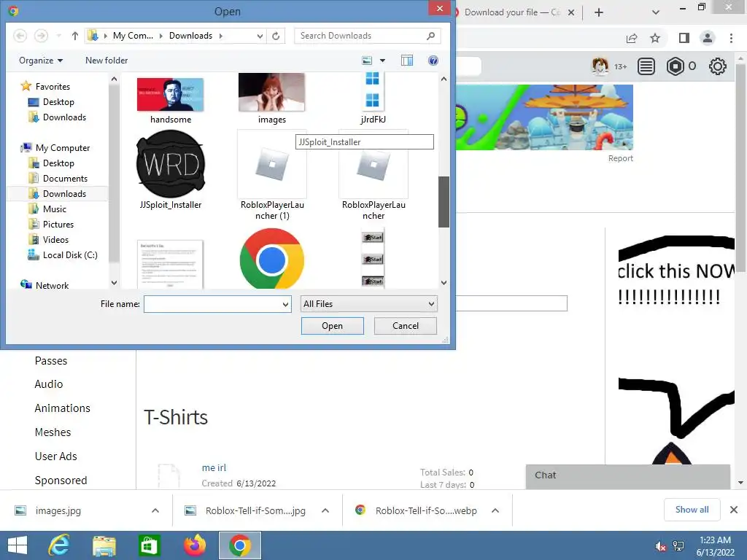Image resolution: width=747 pixels, height=560 pixels.
Task: Open Audio in Roblox sidebar
Action: [49, 384]
